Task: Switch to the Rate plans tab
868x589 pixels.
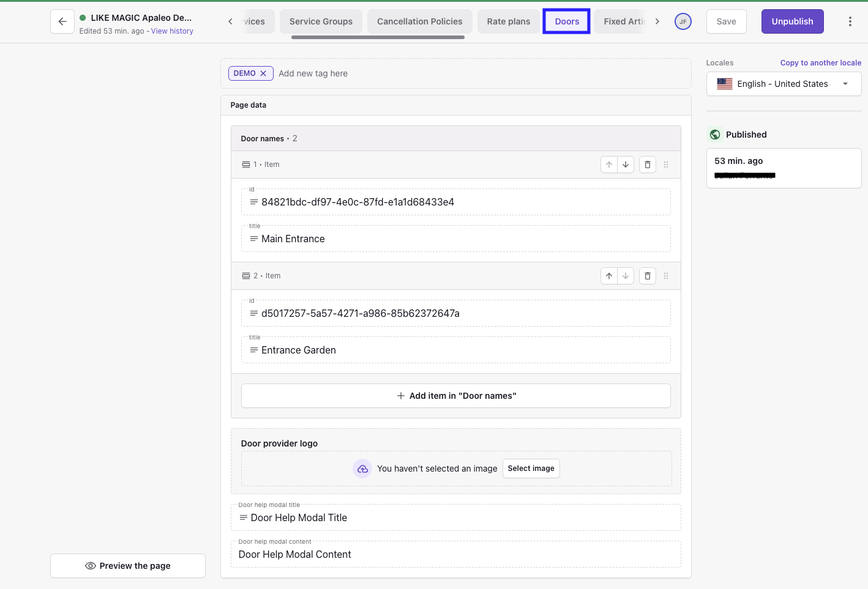Action: 508,21
